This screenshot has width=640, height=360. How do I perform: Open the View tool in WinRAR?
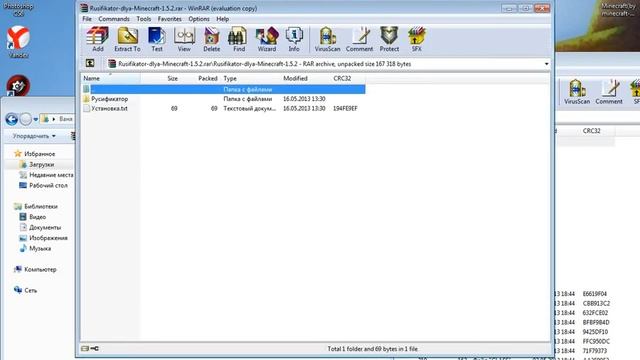pyautogui.click(x=184, y=39)
